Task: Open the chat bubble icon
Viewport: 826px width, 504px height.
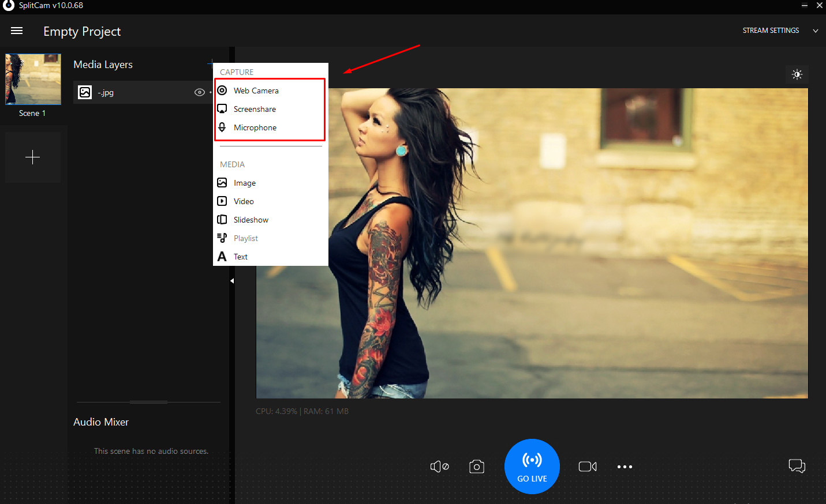Action: point(797,466)
